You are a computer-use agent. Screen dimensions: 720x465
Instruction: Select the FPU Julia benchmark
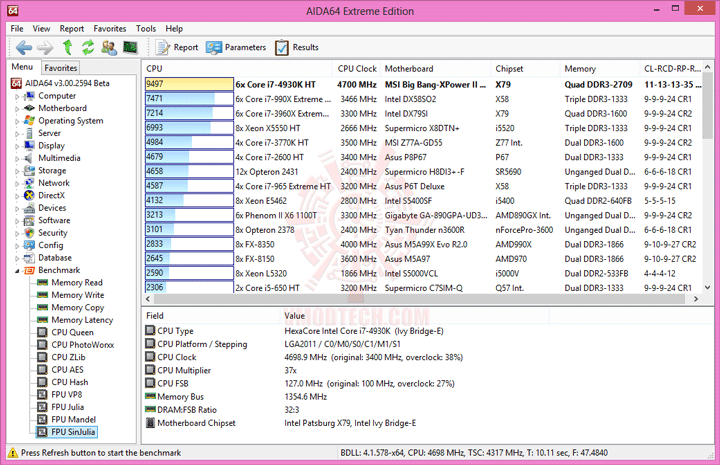pos(68,407)
